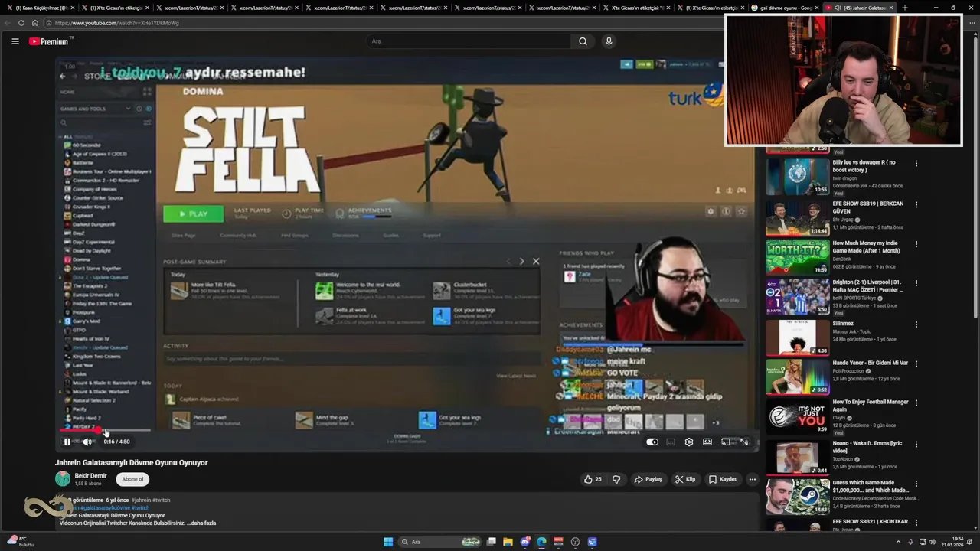Open the 'Silinmez' recommended video

click(x=843, y=324)
